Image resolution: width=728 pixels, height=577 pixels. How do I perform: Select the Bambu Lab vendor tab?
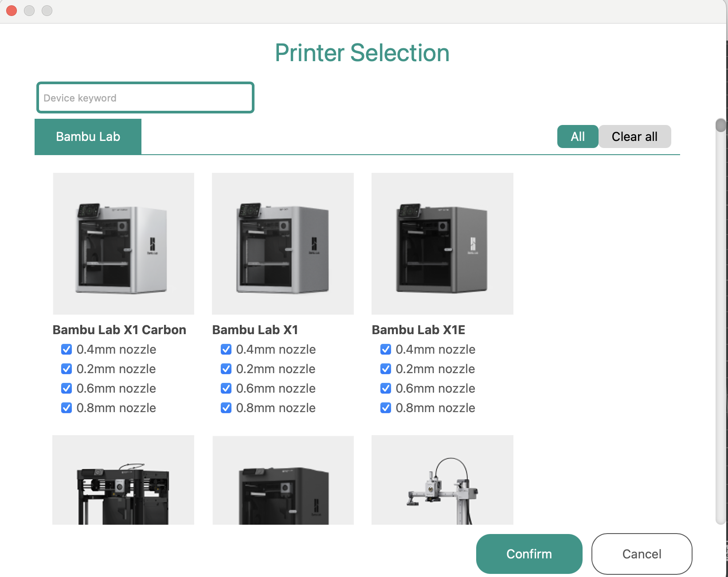[88, 136]
